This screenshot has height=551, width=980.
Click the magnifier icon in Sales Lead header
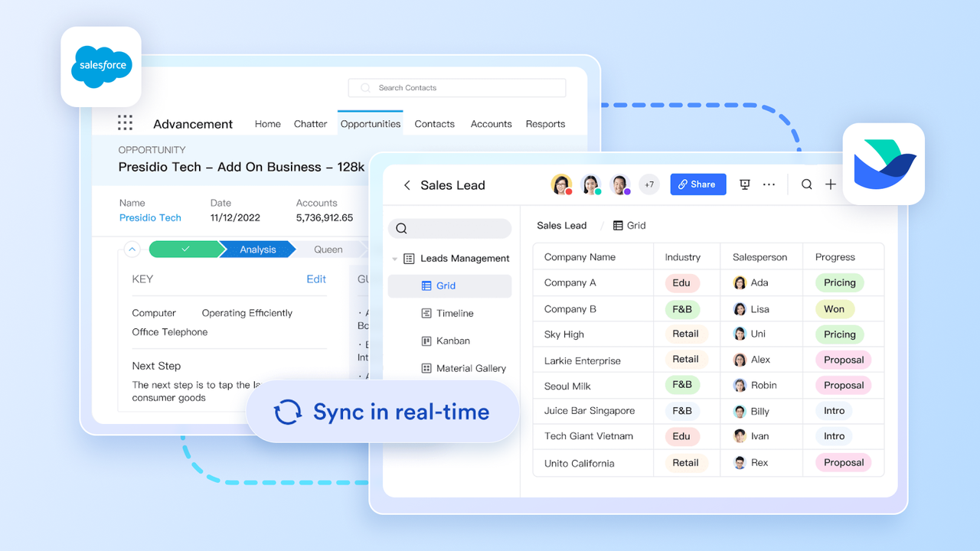806,184
